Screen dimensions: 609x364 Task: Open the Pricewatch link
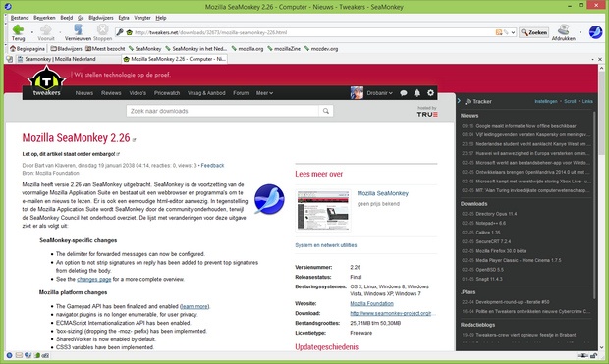pyautogui.click(x=167, y=93)
